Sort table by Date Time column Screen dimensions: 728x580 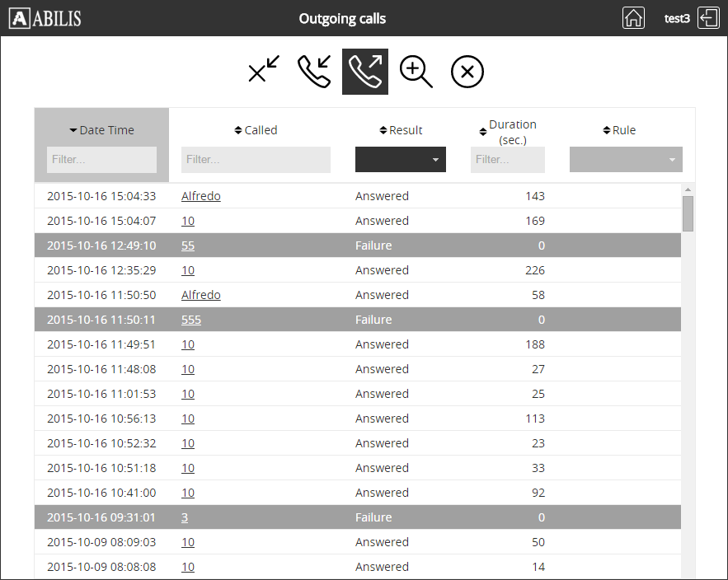pos(101,130)
